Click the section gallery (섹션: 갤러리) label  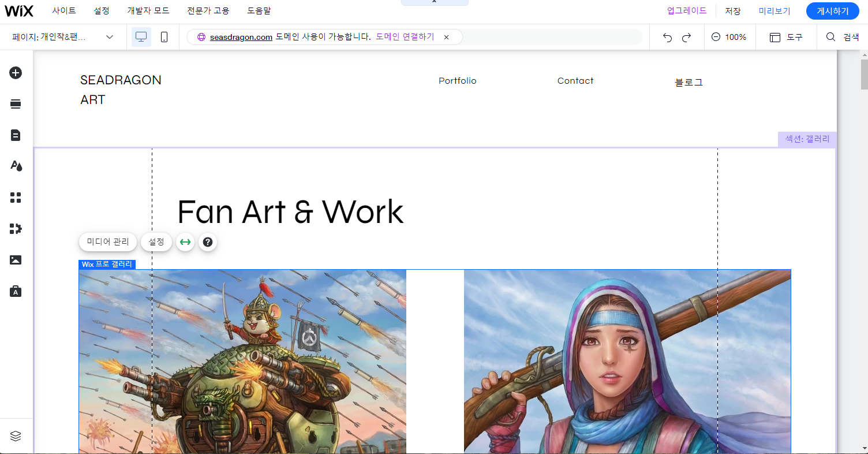click(807, 139)
